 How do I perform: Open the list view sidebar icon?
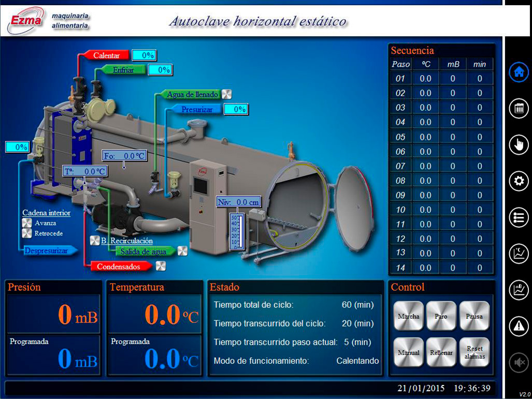coord(519,217)
